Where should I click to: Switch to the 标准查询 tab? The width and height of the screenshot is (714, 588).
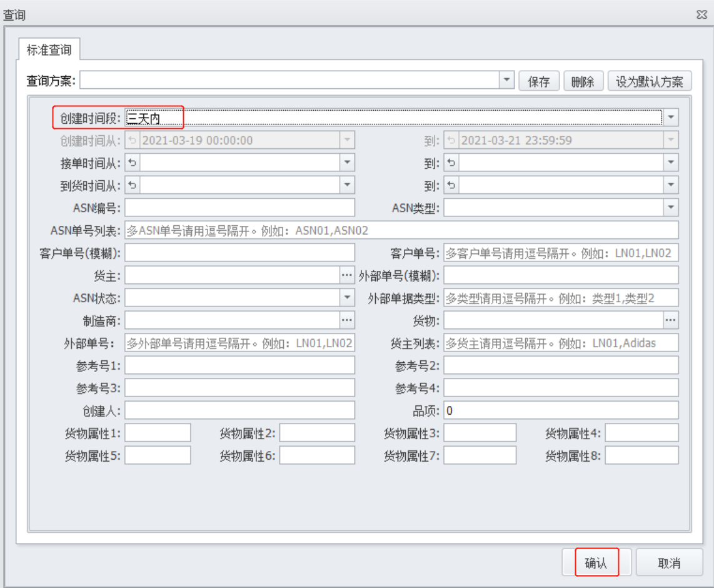click(49, 49)
